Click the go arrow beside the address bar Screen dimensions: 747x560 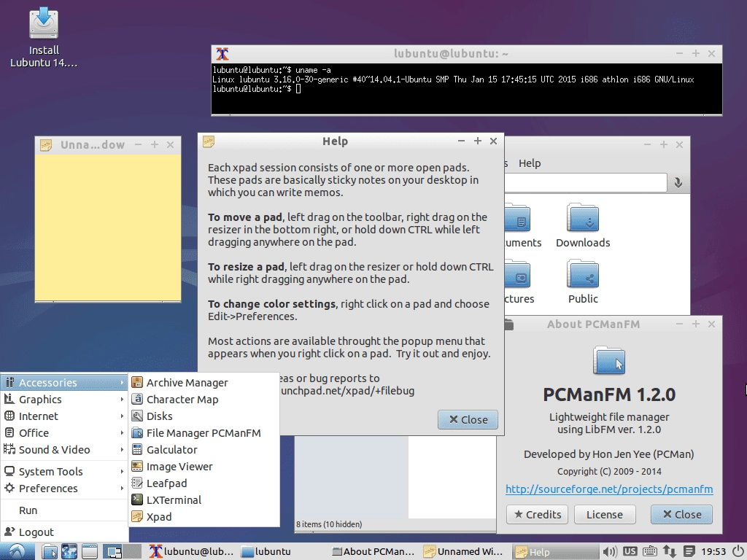(678, 183)
